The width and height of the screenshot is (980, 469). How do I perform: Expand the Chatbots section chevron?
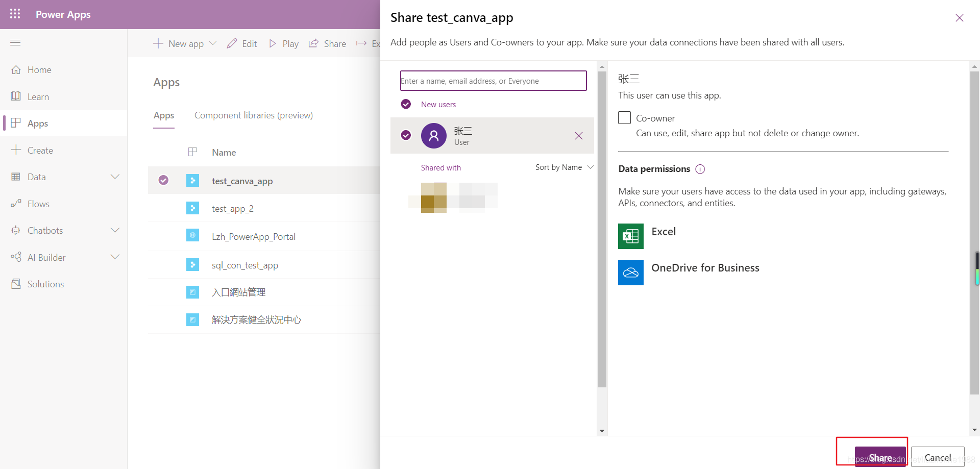115,230
